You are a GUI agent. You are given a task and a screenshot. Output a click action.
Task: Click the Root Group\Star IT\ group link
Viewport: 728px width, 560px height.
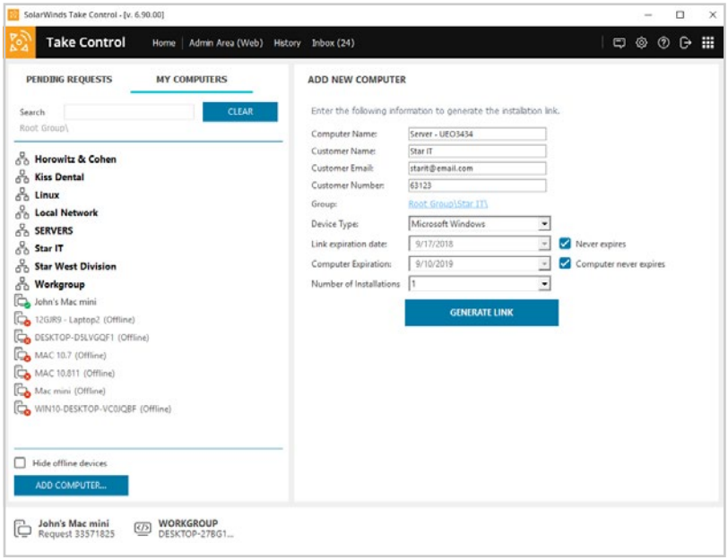448,203
